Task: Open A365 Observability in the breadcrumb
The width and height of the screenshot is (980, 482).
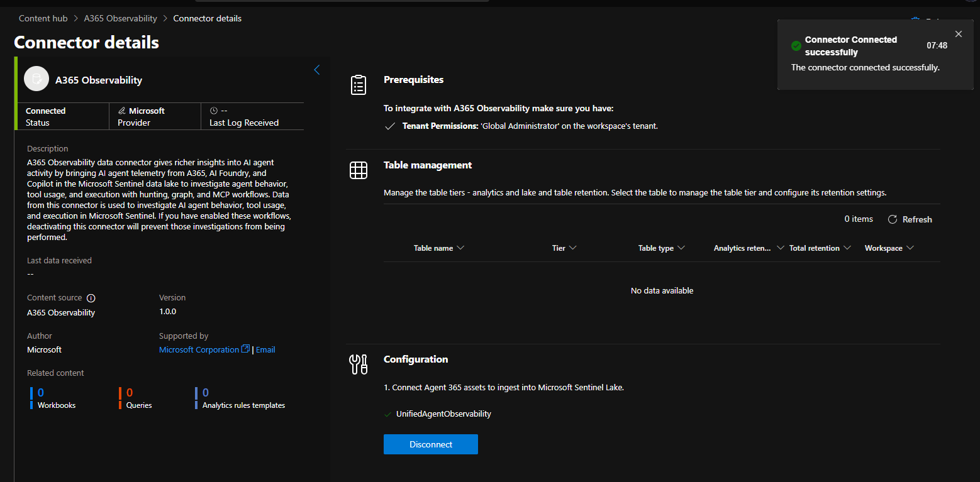Action: (121, 18)
